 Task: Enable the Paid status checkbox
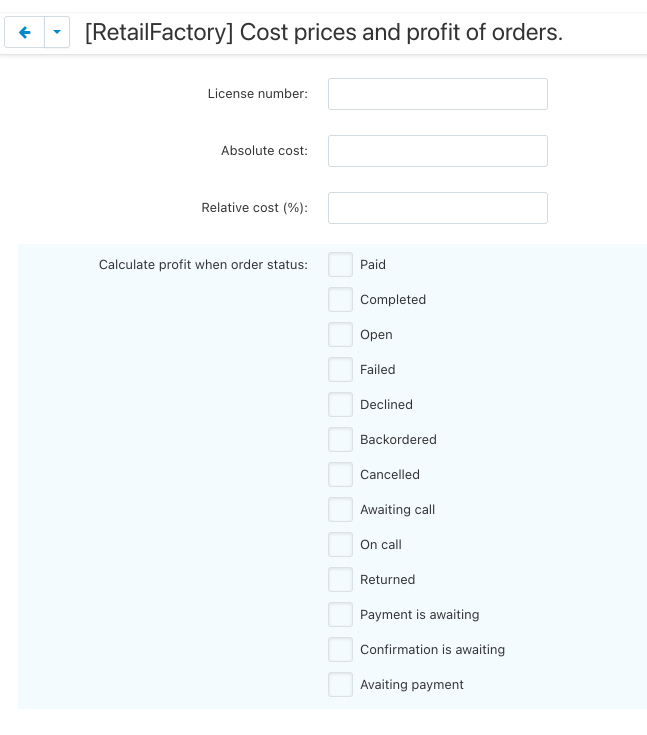341,265
